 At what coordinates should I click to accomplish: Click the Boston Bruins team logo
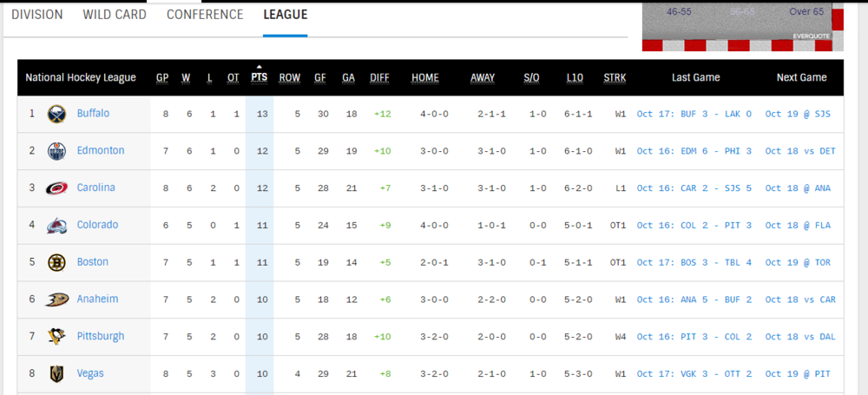(x=56, y=262)
